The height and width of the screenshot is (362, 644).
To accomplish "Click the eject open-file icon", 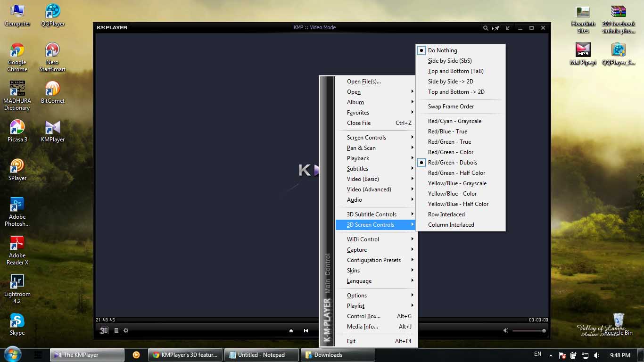I will point(291,331).
